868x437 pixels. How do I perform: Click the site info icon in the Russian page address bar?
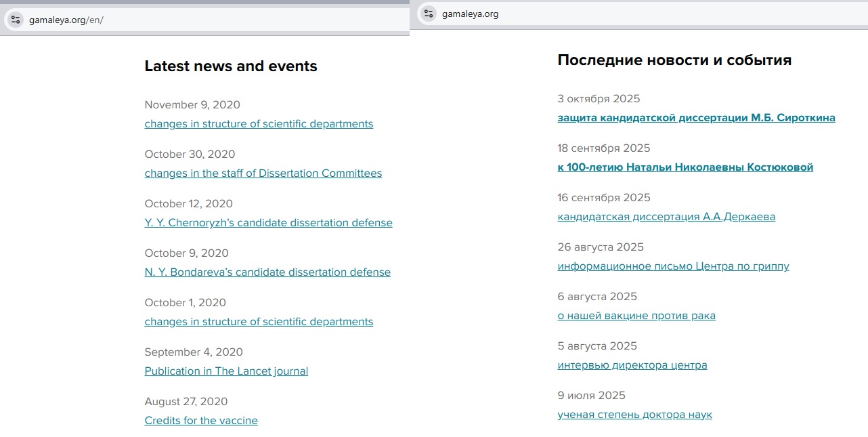pyautogui.click(x=429, y=14)
